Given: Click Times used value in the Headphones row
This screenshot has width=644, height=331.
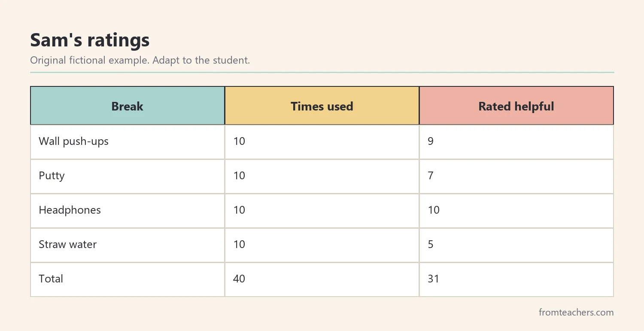Looking at the screenshot, I should [239, 210].
